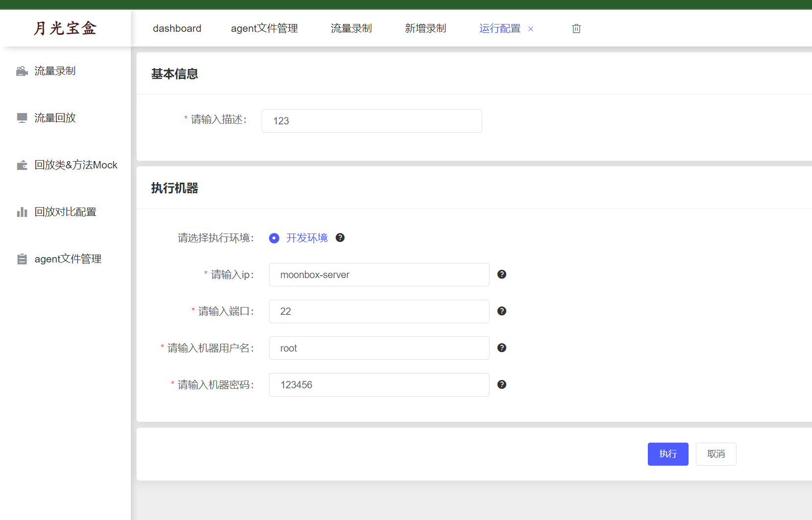Screen dimensions: 812x520
Task: Click the trash icon in tab bar
Action: coord(576,28)
